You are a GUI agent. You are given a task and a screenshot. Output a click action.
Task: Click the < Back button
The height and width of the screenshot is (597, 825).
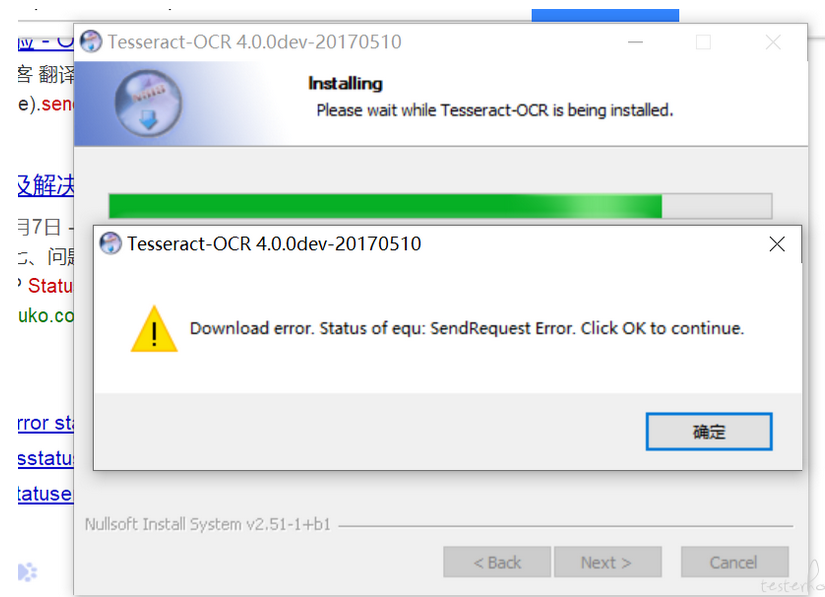[x=497, y=562]
